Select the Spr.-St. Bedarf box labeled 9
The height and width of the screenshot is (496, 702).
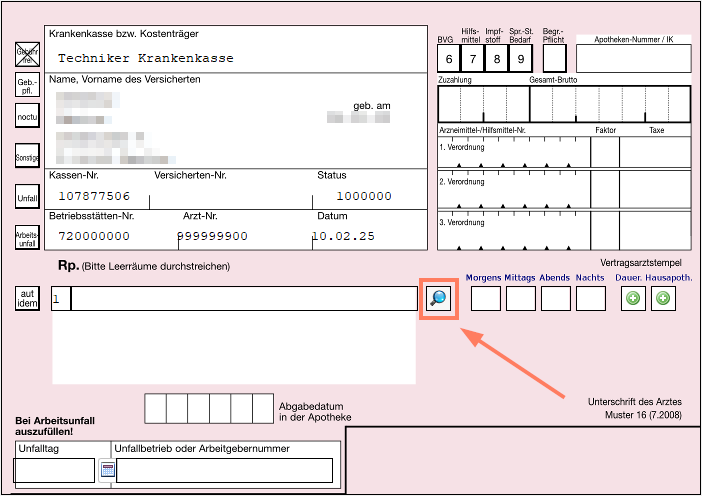point(521,59)
